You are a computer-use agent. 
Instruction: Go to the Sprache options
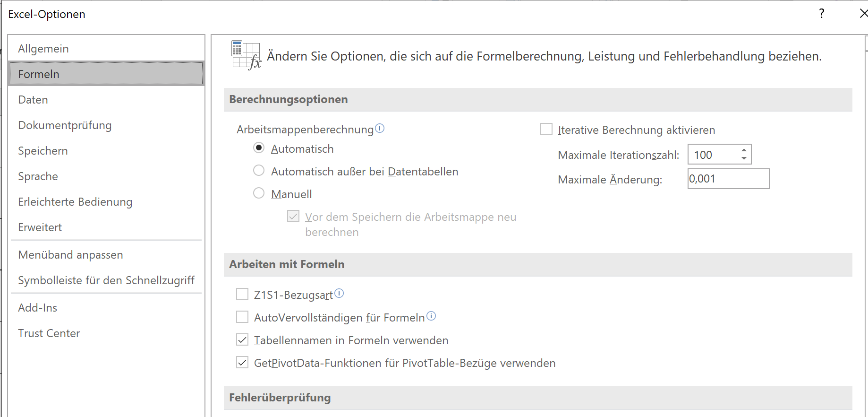pyautogui.click(x=106, y=176)
